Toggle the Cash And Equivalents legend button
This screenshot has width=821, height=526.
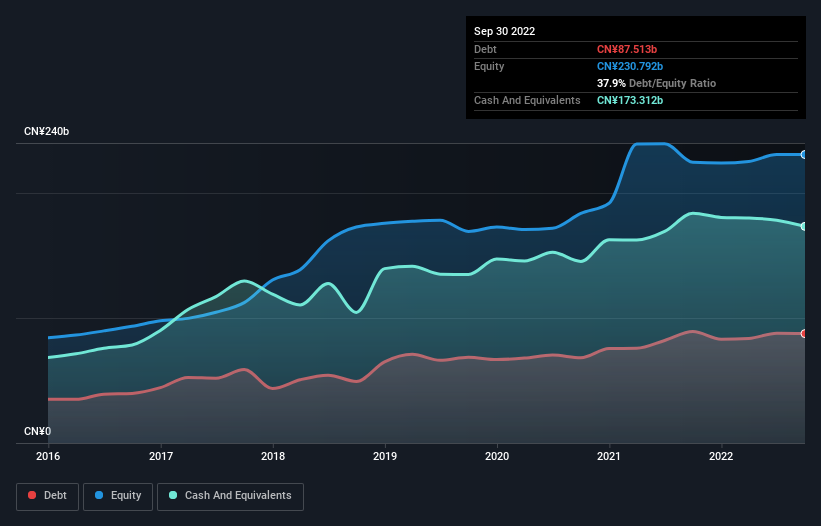(230, 496)
